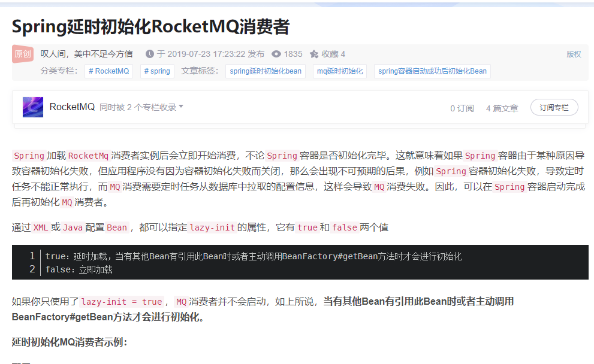Click inline code lazy-init = true
594x364 pixels.
pyautogui.click(x=122, y=302)
